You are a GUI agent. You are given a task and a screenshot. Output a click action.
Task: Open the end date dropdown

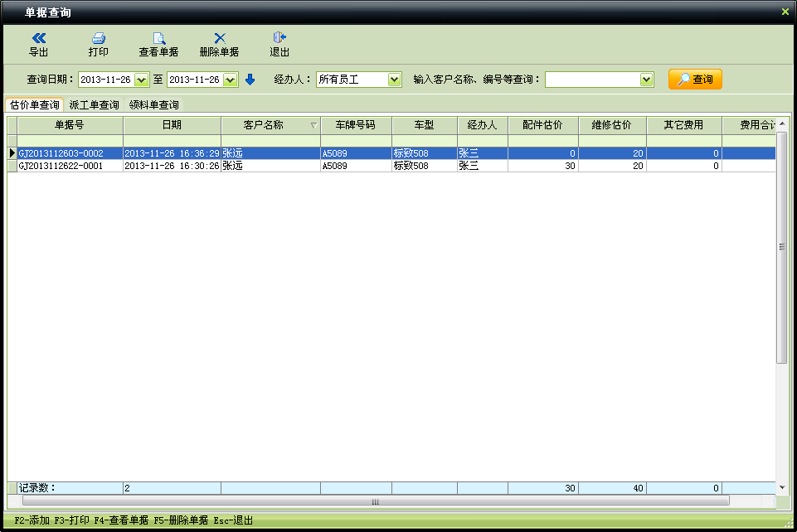click(231, 80)
